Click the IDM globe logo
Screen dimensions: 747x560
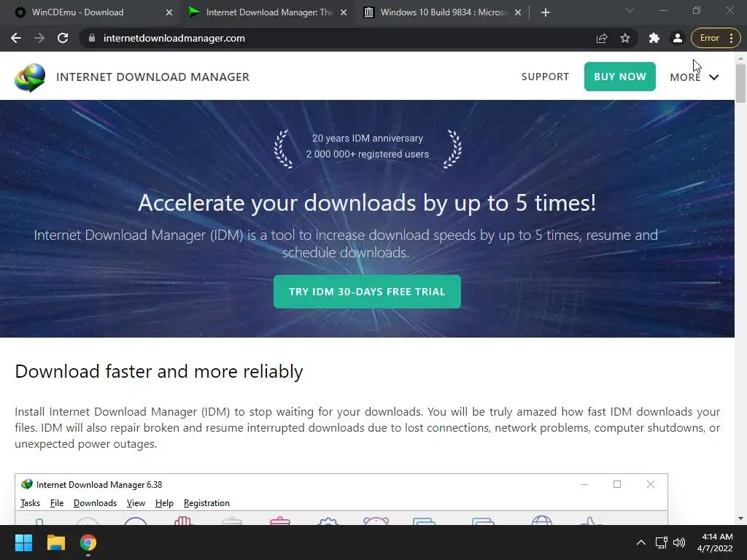click(30, 77)
